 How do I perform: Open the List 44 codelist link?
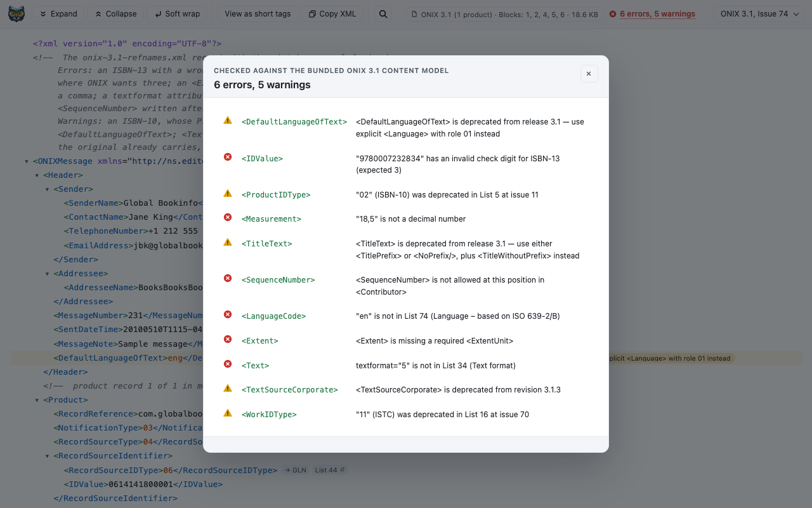[330, 471]
